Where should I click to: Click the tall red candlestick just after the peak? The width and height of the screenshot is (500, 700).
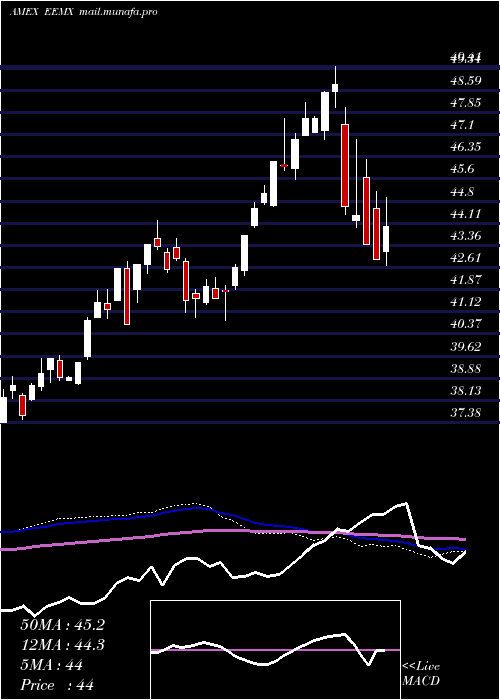[x=345, y=165]
